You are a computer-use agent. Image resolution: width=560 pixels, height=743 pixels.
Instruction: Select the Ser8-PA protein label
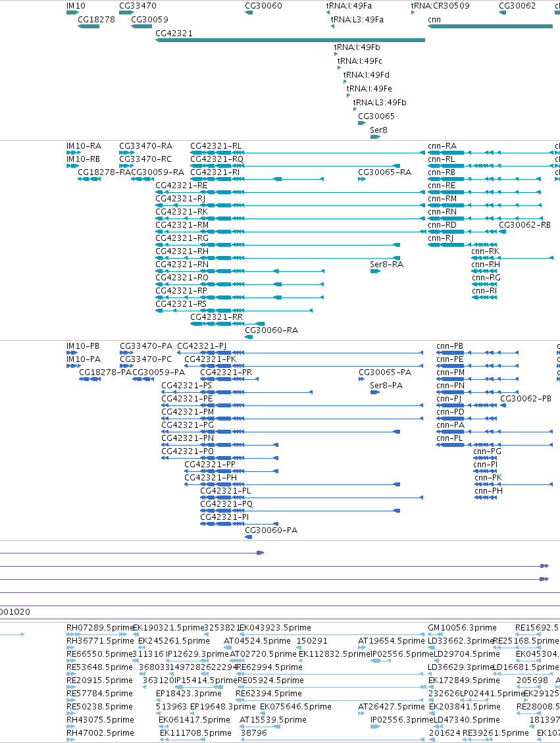(386, 385)
